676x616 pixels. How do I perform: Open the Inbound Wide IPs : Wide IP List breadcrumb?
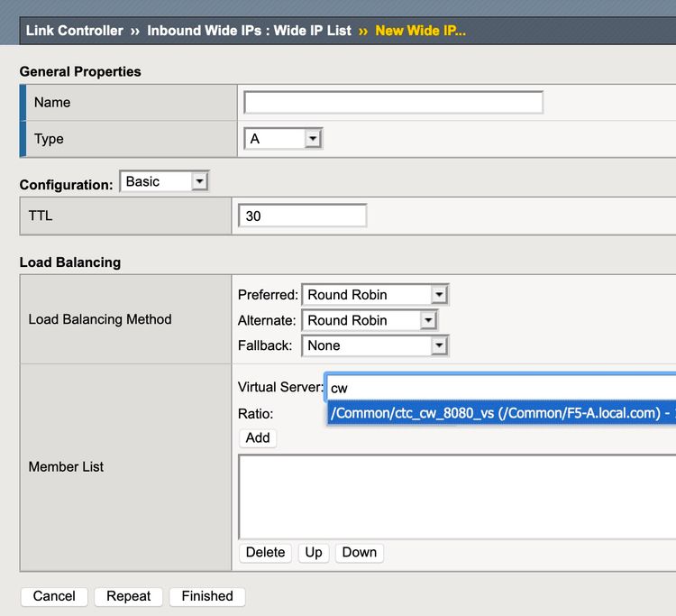pyautogui.click(x=249, y=31)
